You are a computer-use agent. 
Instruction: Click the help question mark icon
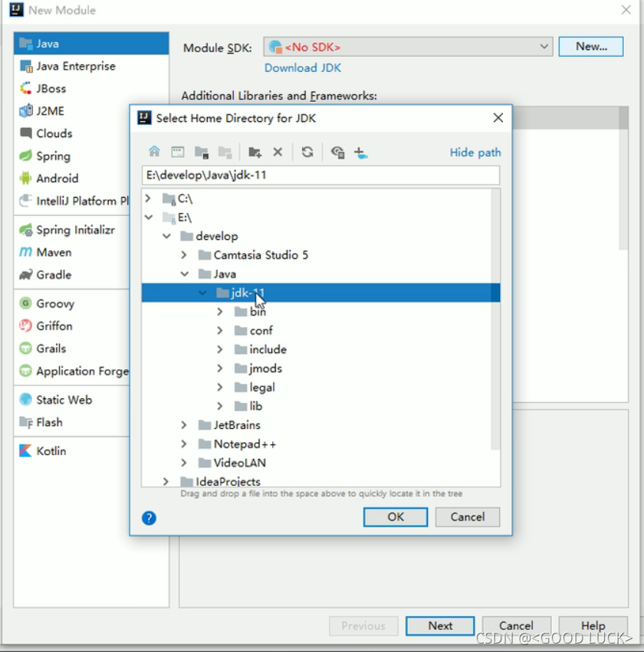(x=149, y=518)
